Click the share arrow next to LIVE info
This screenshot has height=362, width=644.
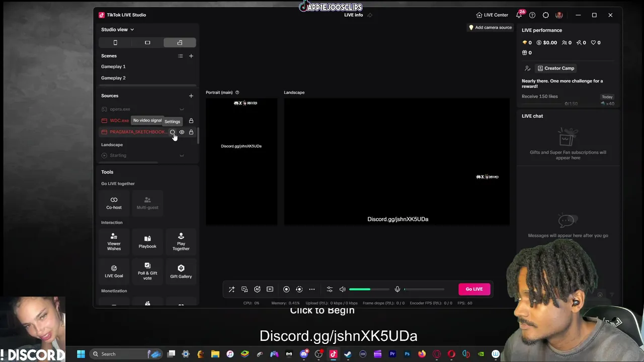370,15
